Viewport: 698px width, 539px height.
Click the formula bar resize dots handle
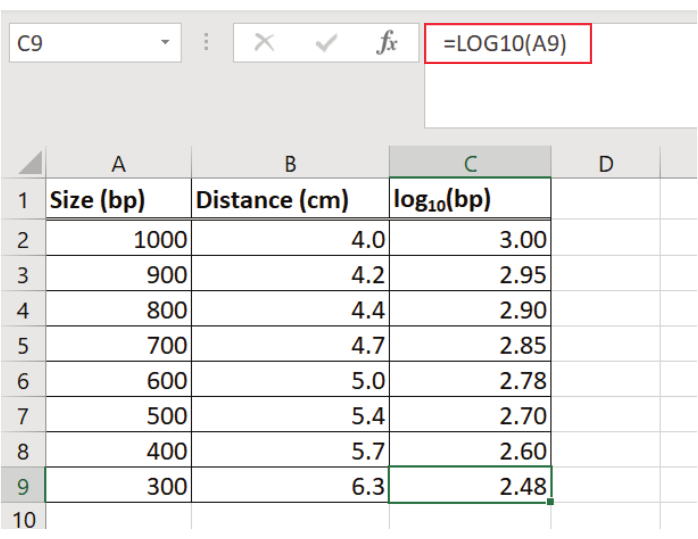tap(207, 44)
